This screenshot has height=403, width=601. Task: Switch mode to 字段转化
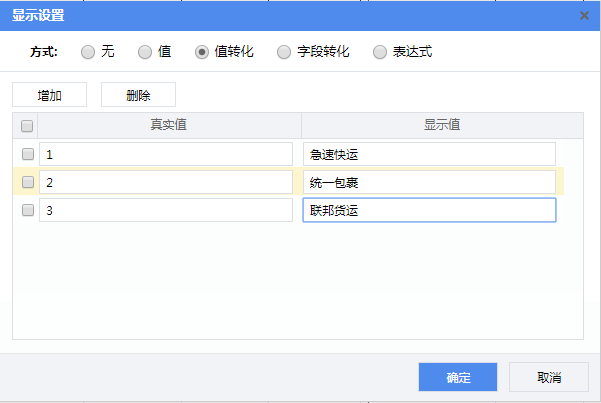(x=285, y=52)
